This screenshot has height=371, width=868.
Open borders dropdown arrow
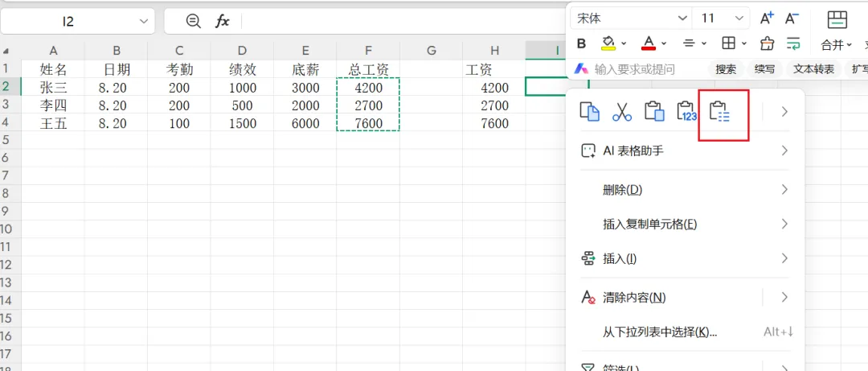pyautogui.click(x=744, y=43)
